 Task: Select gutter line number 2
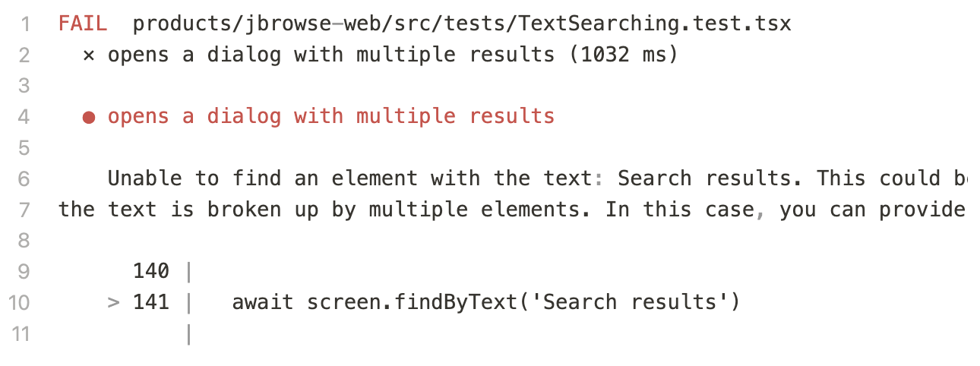click(25, 55)
